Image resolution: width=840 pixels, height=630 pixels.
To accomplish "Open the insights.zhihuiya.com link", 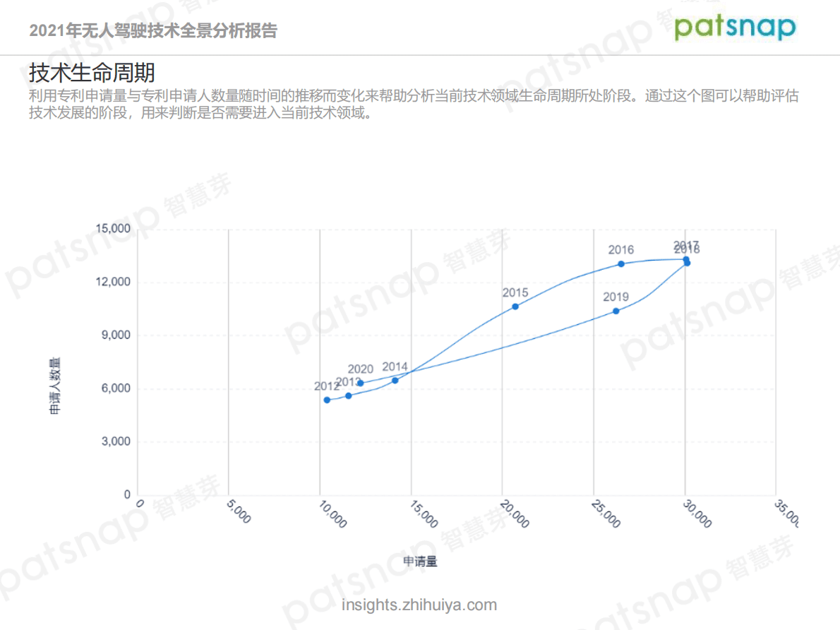I will click(x=419, y=605).
